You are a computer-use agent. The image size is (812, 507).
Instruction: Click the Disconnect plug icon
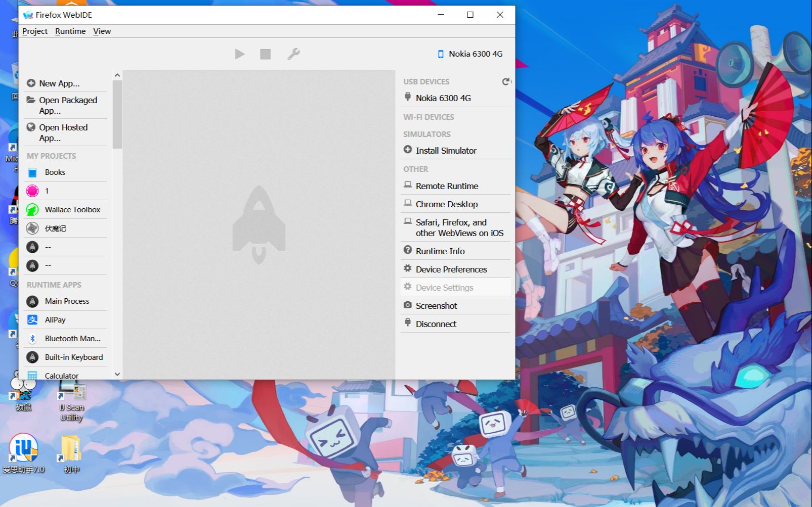coord(408,322)
